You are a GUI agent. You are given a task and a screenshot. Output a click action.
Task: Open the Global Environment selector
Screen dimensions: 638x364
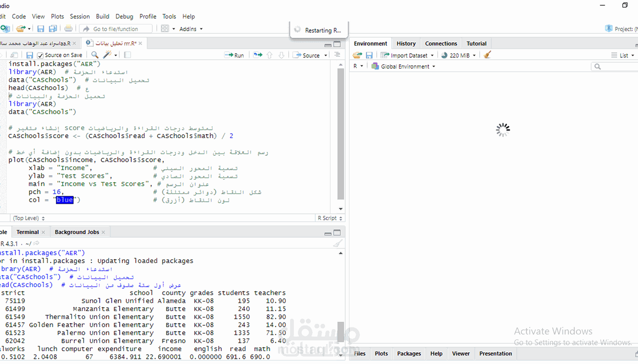[403, 66]
